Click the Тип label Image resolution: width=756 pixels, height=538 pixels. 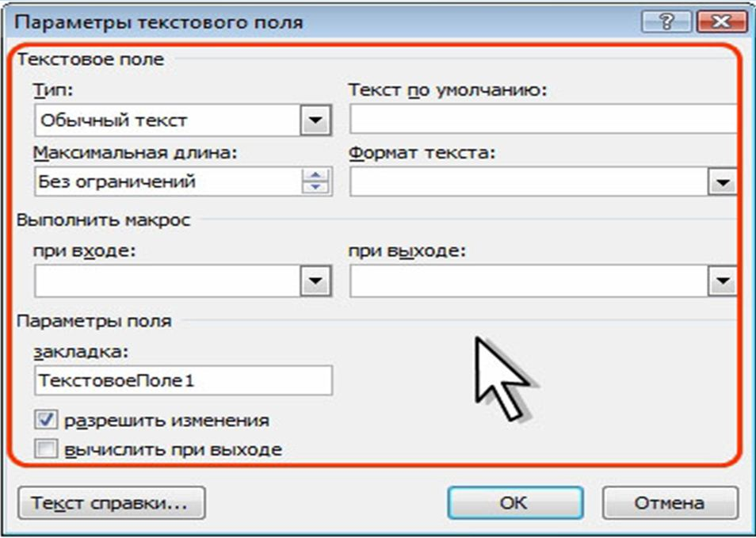tap(52, 90)
